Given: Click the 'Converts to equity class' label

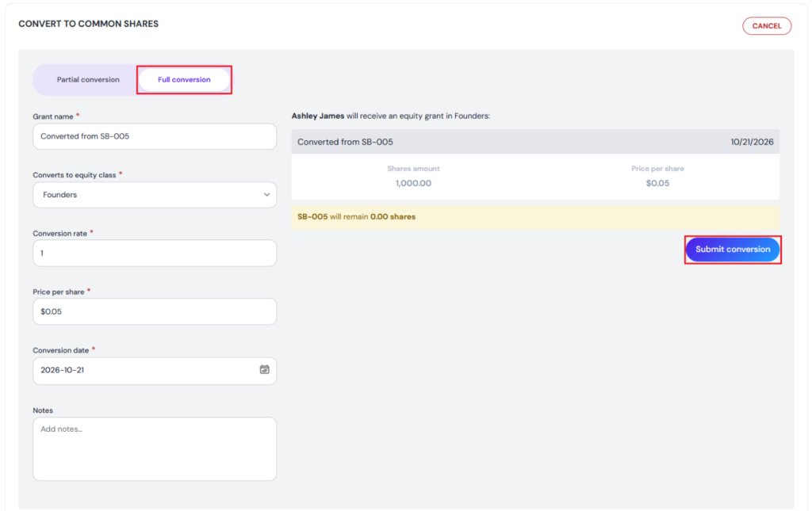Looking at the screenshot, I should point(75,175).
